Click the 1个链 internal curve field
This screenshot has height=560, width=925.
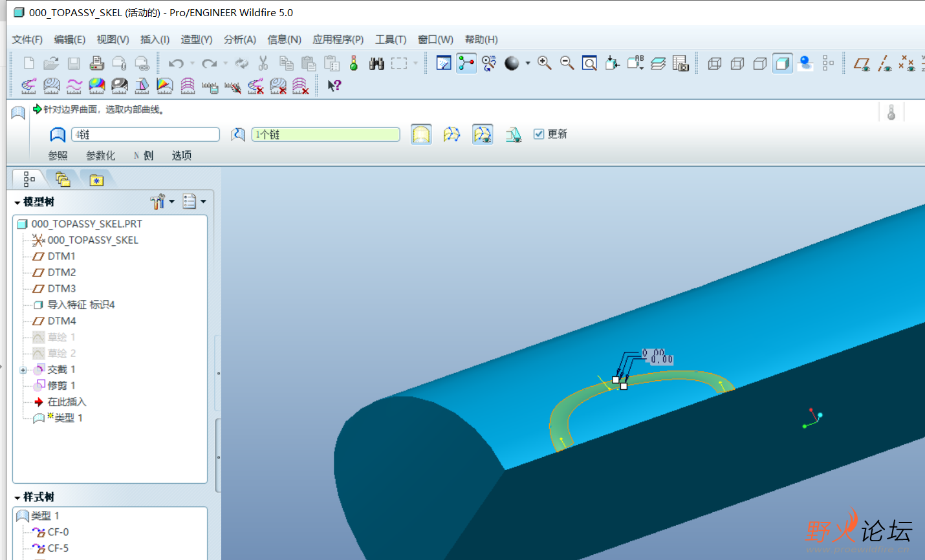tap(325, 135)
